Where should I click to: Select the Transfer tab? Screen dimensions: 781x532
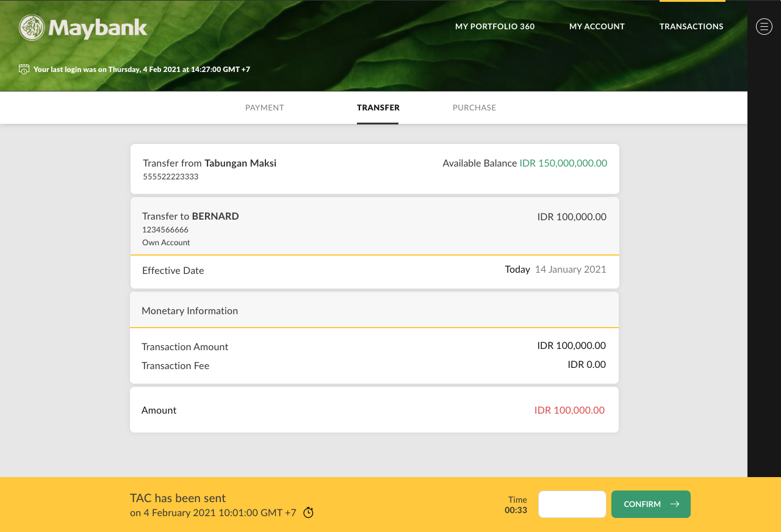[x=378, y=107]
